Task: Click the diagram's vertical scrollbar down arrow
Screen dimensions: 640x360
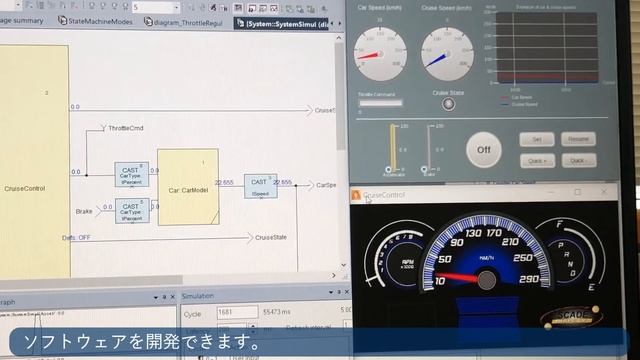Action: [x=343, y=265]
